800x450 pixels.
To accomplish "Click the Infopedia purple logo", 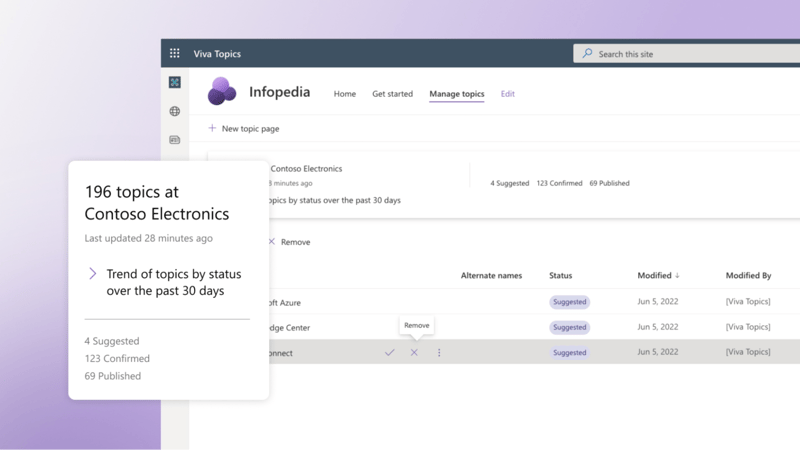I will click(222, 91).
